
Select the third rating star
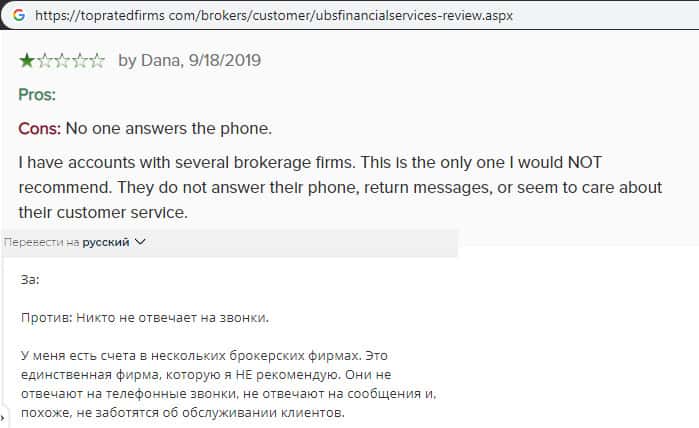click(62, 61)
